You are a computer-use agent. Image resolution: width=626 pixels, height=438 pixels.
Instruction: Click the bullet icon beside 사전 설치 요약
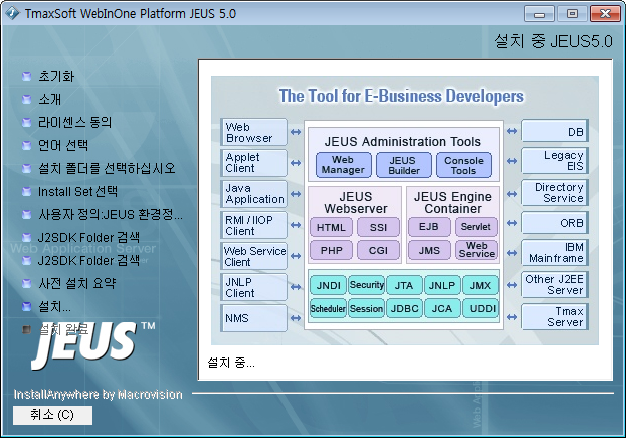tap(26, 283)
